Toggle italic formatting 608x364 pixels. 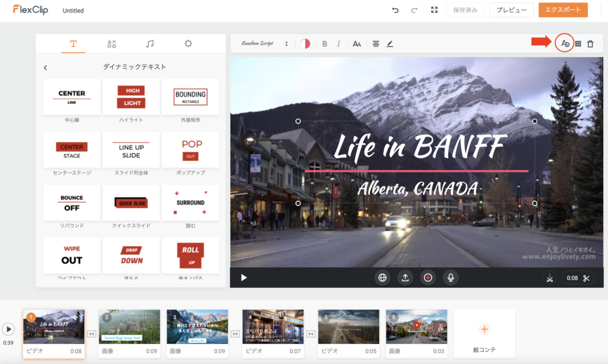pos(338,44)
